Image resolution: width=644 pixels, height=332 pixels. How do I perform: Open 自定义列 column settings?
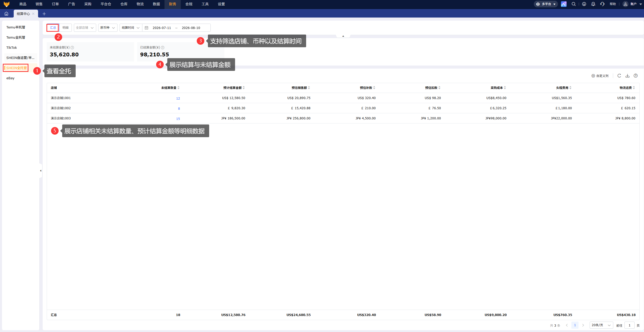[600, 76]
